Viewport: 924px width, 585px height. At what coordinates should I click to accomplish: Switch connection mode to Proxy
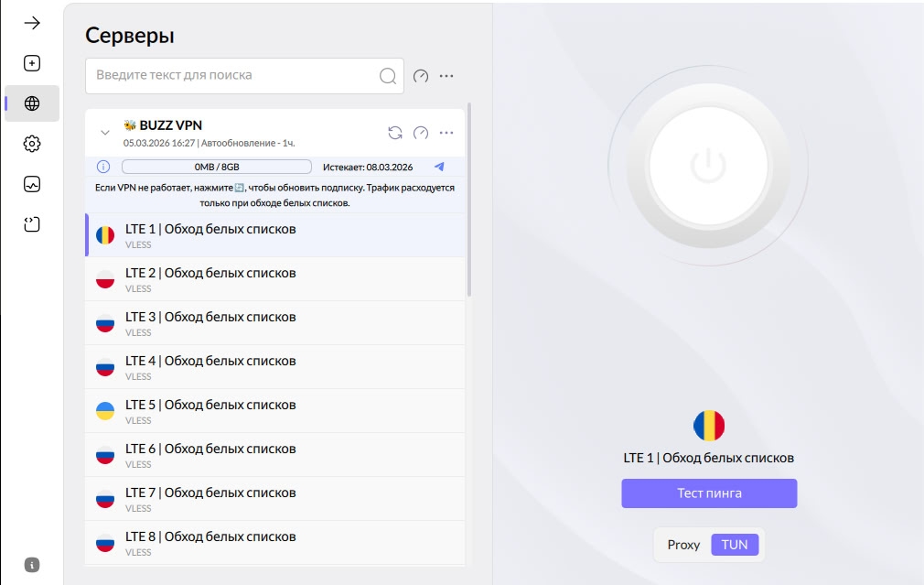(x=683, y=545)
